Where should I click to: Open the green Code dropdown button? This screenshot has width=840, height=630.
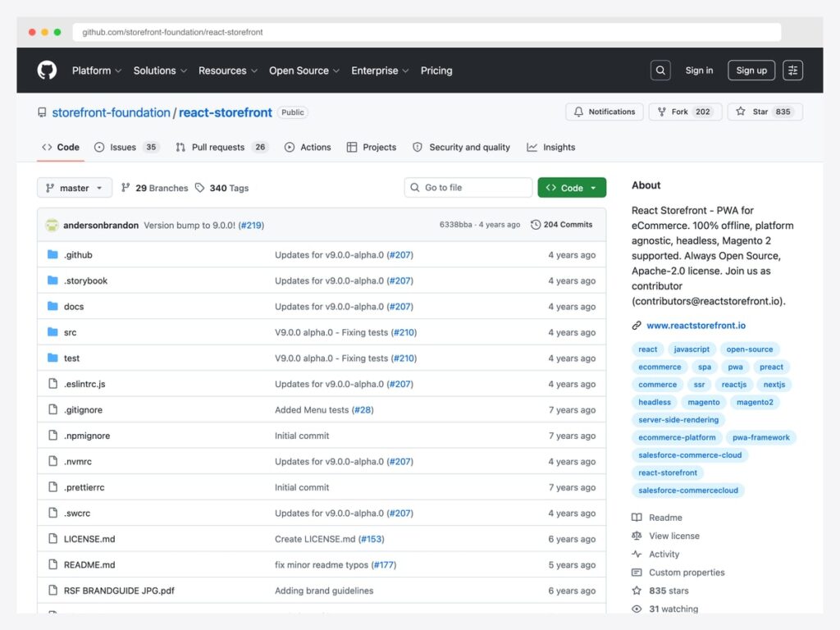coord(572,188)
